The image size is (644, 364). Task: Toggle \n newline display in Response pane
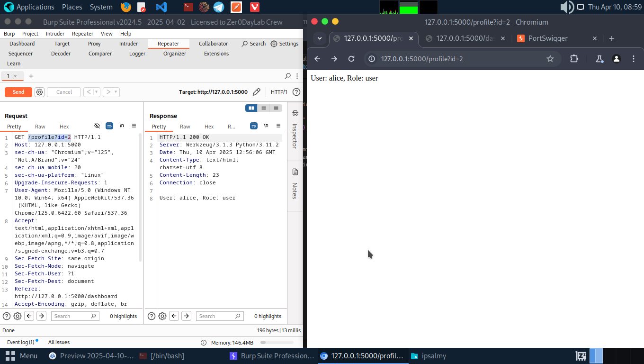(266, 126)
